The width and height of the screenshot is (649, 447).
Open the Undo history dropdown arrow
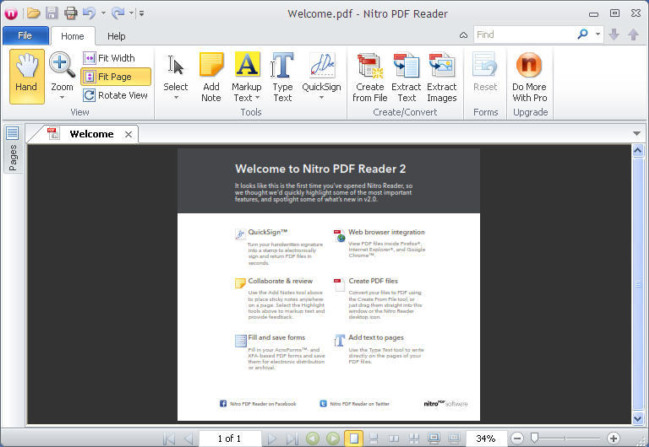click(103, 13)
